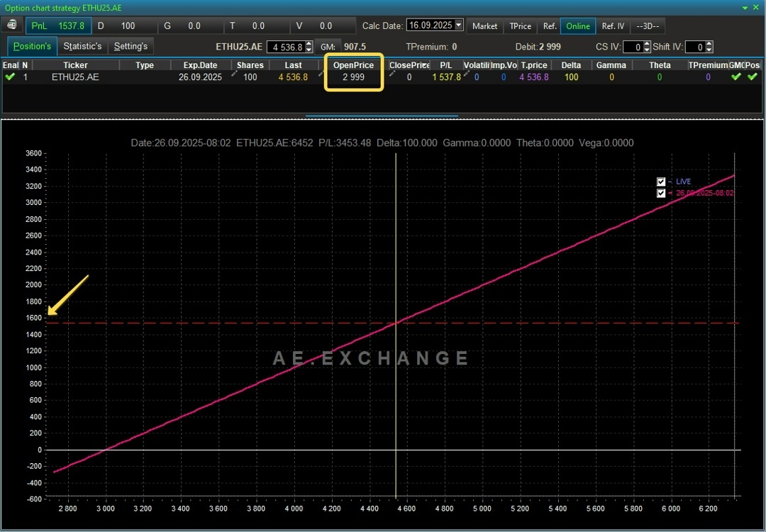Click the pencil edit icon beside ClosePrice value
The image size is (766, 532).
pos(392,74)
